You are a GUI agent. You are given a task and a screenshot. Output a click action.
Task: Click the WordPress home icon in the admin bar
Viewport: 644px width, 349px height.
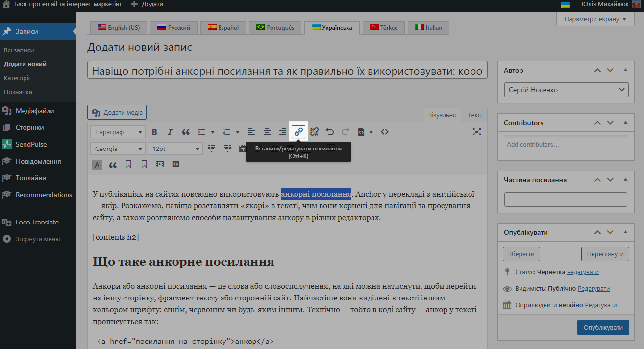pos(6,4)
